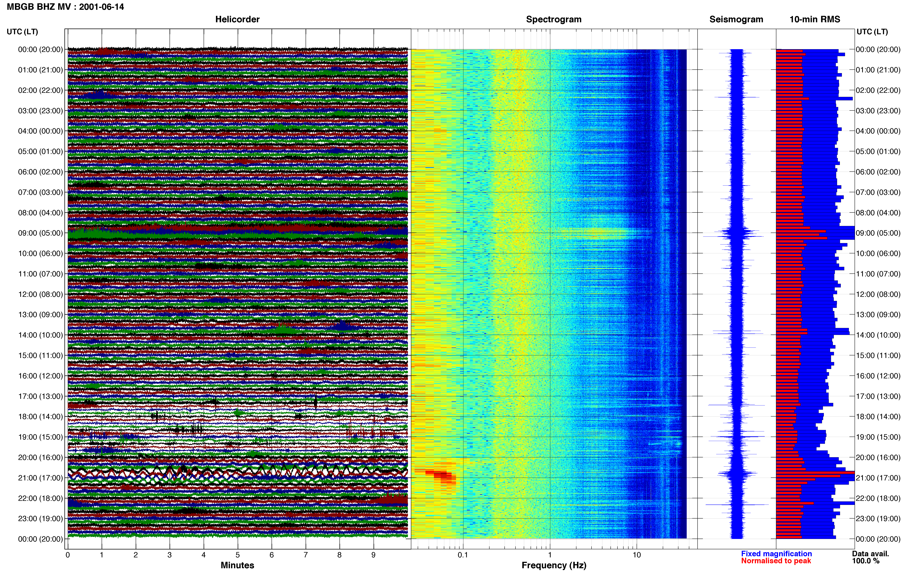Click the blue 'Fixed magnification' legend entry
This screenshot has width=924, height=578.
(776, 554)
